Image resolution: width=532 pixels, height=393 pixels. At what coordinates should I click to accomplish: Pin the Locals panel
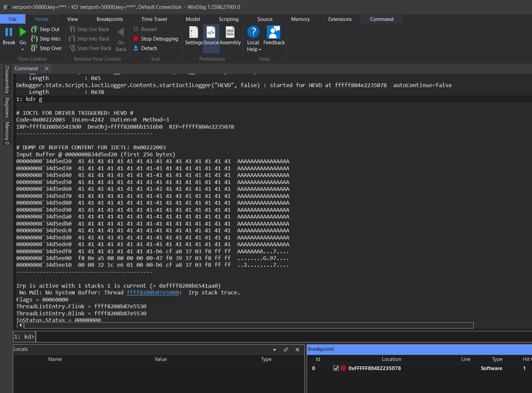click(286, 350)
